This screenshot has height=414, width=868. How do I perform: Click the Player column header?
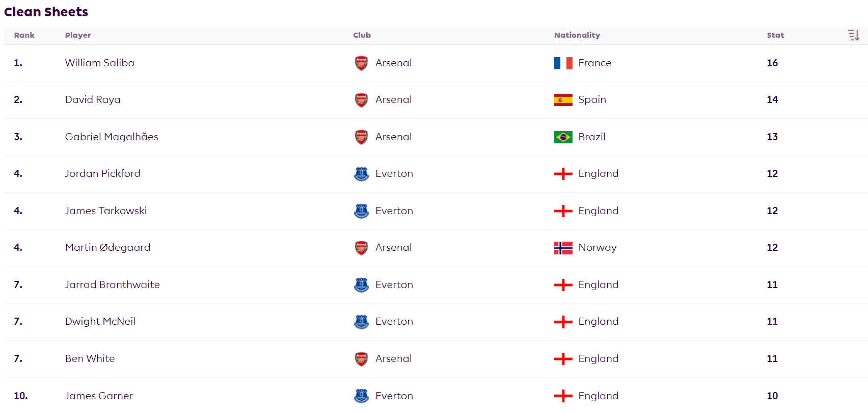[78, 35]
